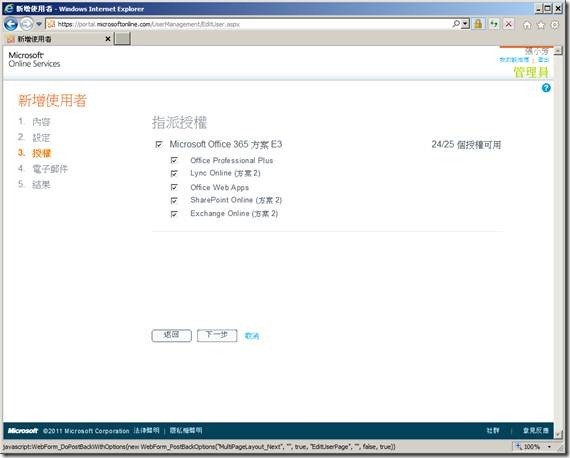The height and width of the screenshot is (458, 570).
Task: Click the blue help question mark icon
Action: [x=546, y=88]
